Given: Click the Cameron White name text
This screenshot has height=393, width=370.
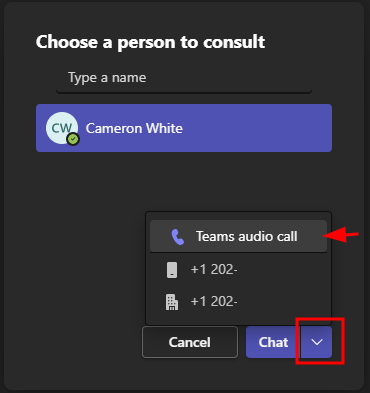Looking at the screenshot, I should (134, 128).
